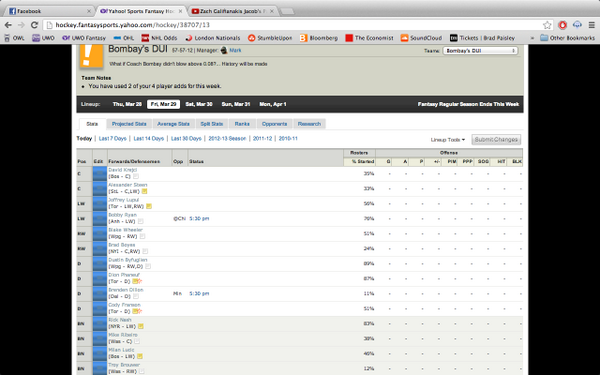The image size is (600, 375).
Task: Click Edit button for Mike Ribeiro
Action: [99, 339]
